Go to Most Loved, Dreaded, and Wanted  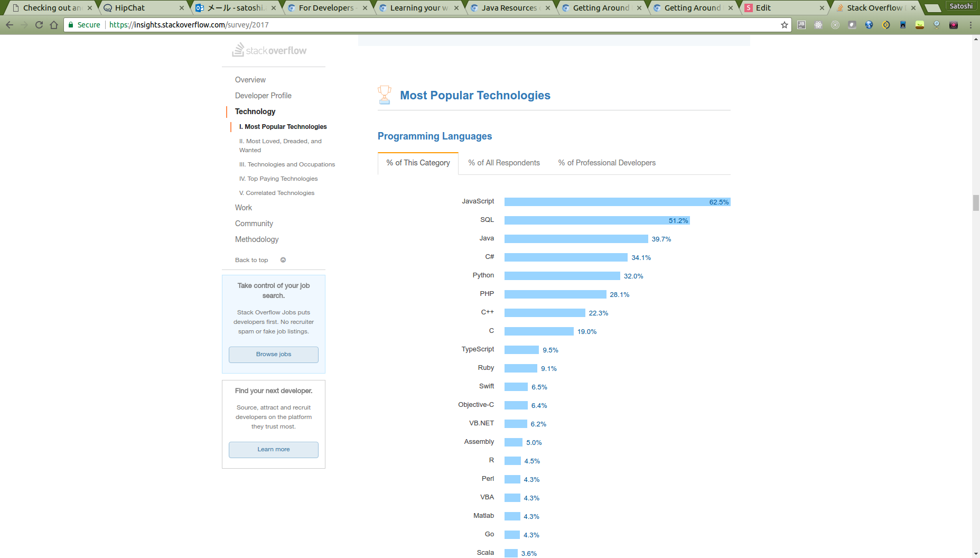click(281, 145)
